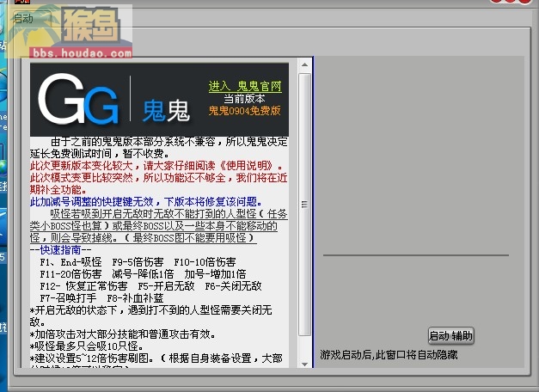
Task: Click the vertical scrollbar thumb
Action: [x=304, y=205]
